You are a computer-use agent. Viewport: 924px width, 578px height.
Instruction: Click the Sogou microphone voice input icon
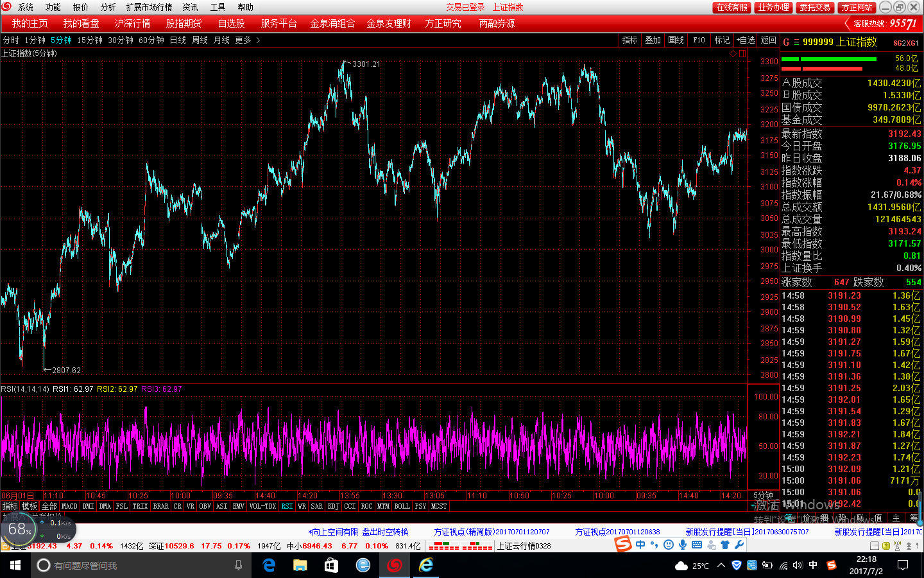pos(683,545)
